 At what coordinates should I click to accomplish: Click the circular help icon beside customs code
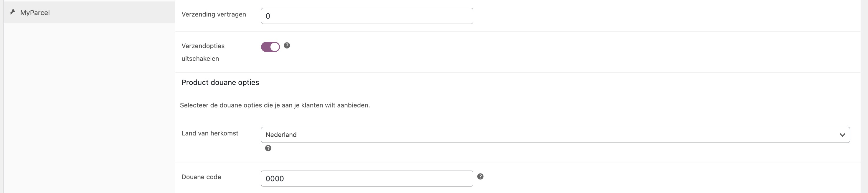click(480, 176)
